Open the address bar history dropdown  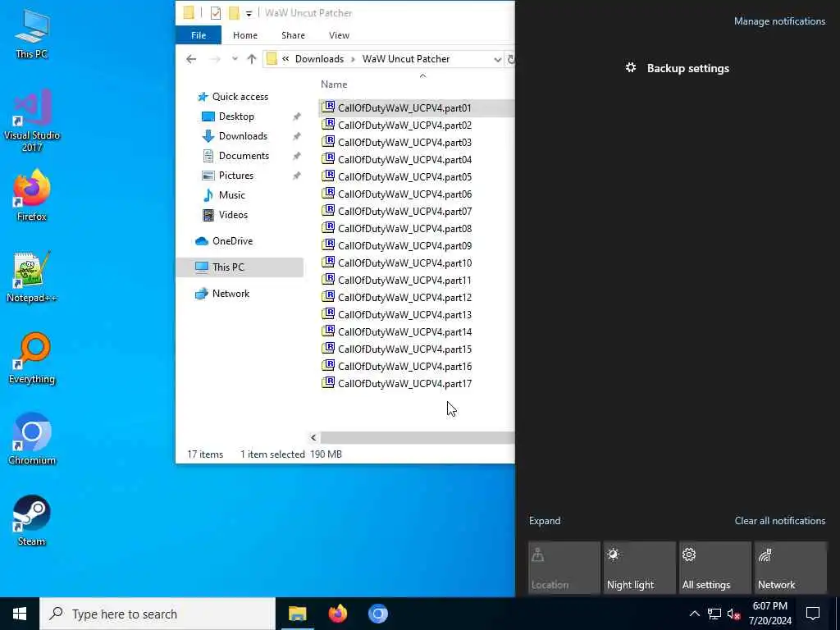pos(498,59)
